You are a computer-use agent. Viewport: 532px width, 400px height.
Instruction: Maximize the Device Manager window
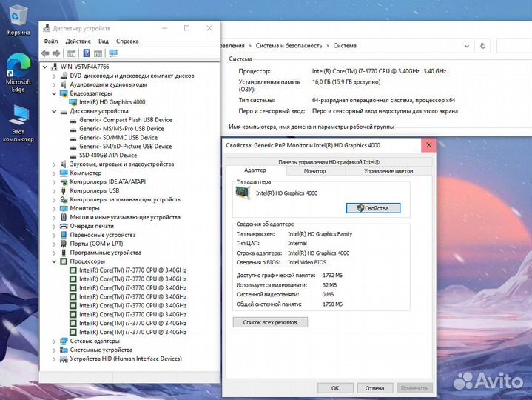click(187, 29)
